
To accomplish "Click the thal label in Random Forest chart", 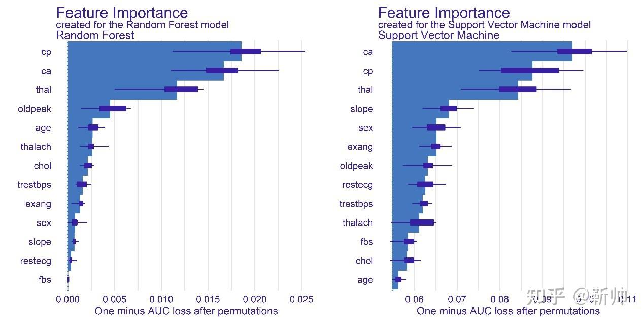I will (x=44, y=90).
